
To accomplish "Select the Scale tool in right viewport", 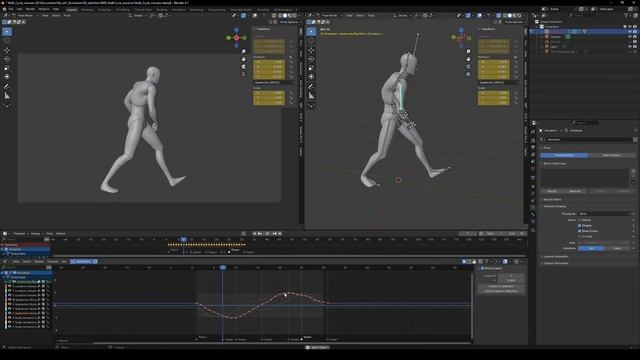I will coord(311,68).
